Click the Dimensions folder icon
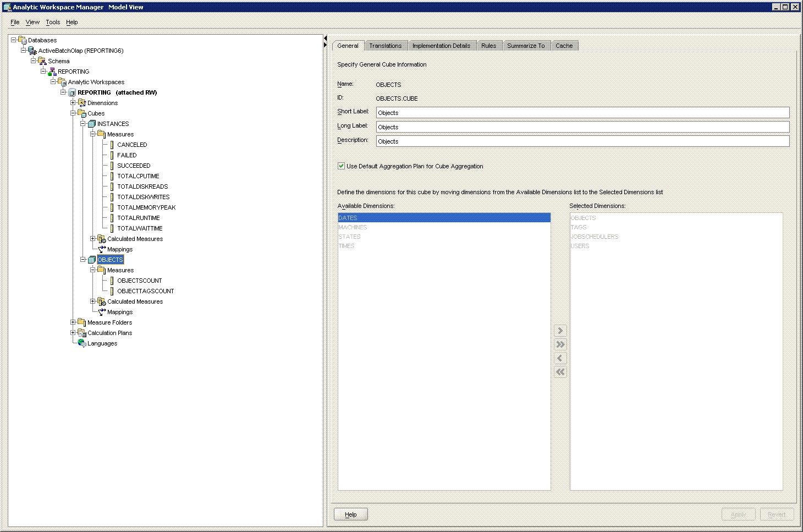This screenshot has height=532, width=803. [x=82, y=103]
